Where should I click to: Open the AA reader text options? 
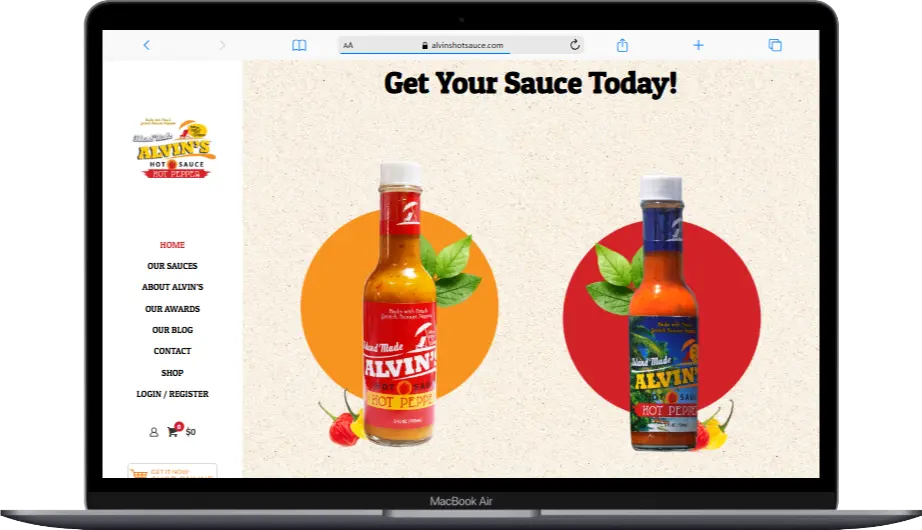point(348,45)
